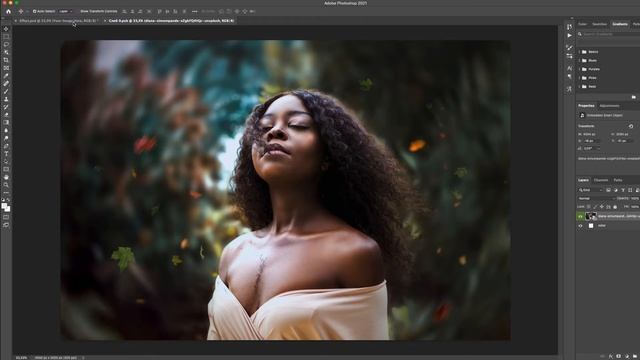
Task: Select the Hand tool
Action: click(6, 177)
